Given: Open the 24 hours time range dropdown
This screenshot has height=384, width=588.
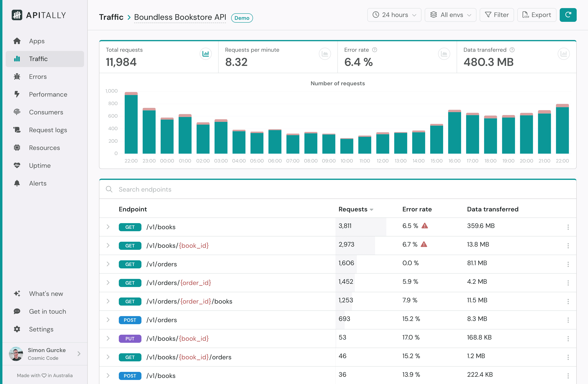Looking at the screenshot, I should click(394, 15).
